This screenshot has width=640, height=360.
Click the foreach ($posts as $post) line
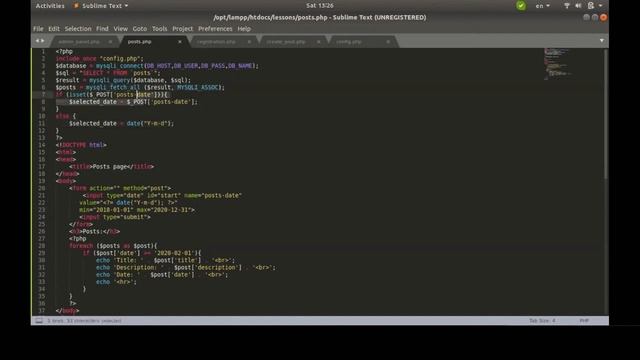pyautogui.click(x=113, y=246)
